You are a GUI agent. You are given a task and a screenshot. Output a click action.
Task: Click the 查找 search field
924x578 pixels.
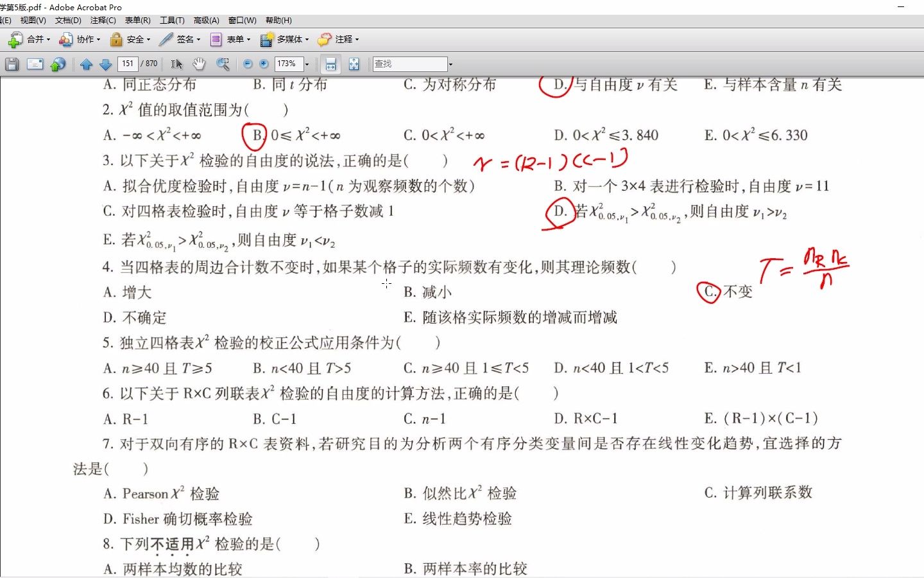point(410,64)
